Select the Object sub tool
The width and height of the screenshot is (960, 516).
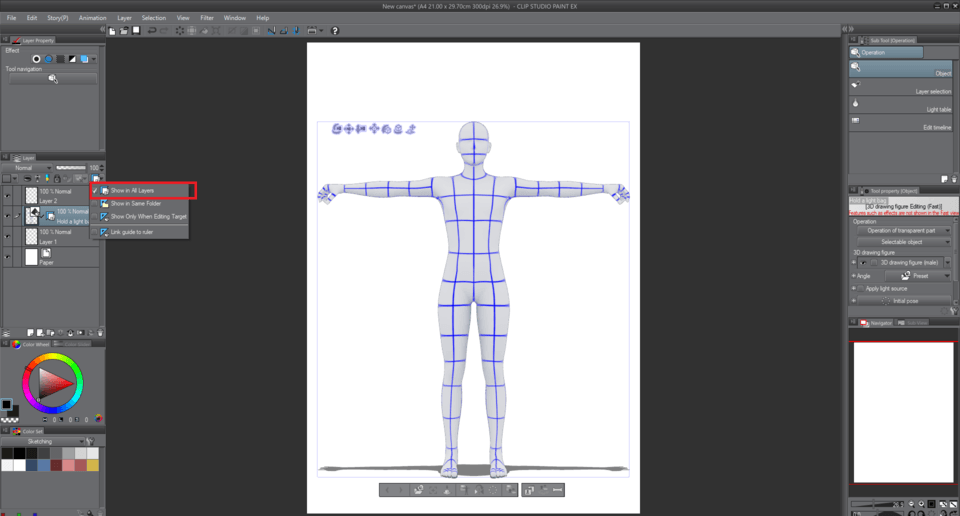901,69
